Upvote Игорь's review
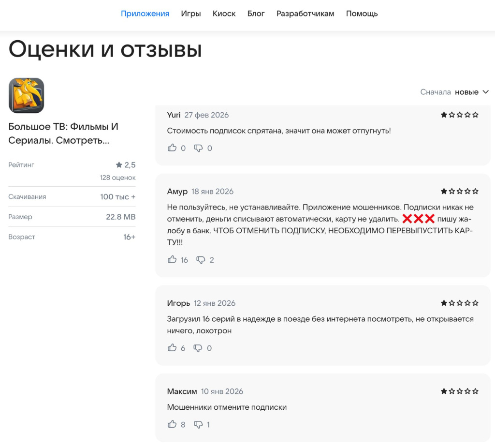This screenshot has width=495, height=448. click(172, 348)
